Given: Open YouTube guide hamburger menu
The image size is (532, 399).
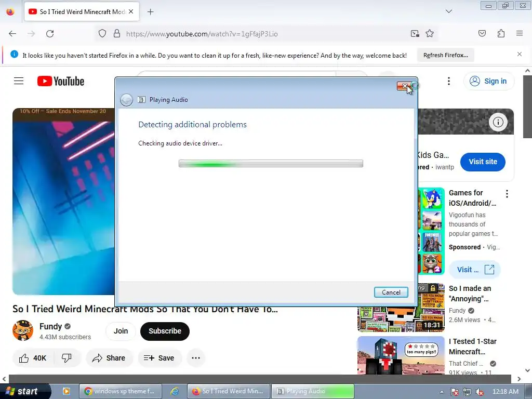Looking at the screenshot, I should [x=19, y=81].
